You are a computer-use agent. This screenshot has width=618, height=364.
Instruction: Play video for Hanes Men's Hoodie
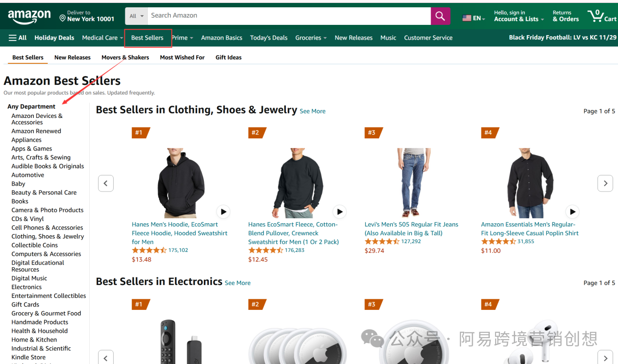(223, 211)
